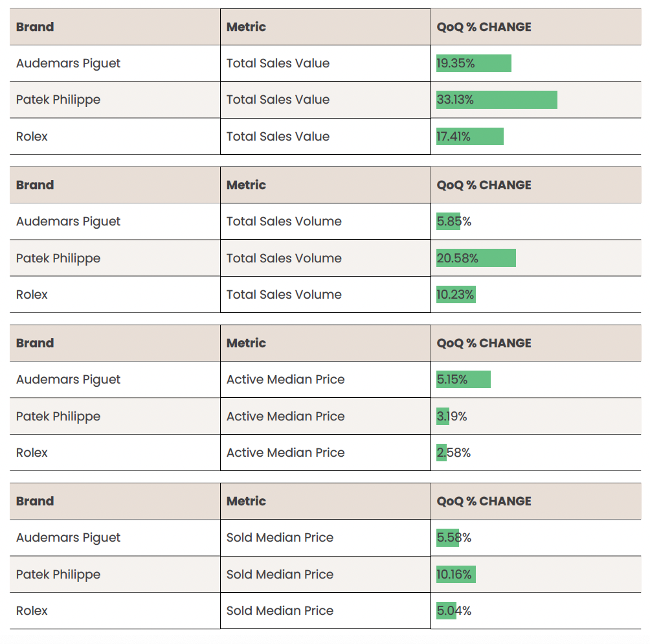
Task: Click the 33.13% green bar for Patek Philippe
Action: click(x=496, y=100)
